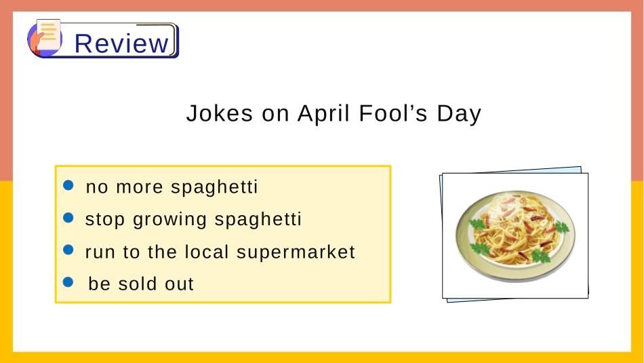Select the bullet before "run to the local supermarket"
The width and height of the screenshot is (644, 363).
[x=68, y=250]
